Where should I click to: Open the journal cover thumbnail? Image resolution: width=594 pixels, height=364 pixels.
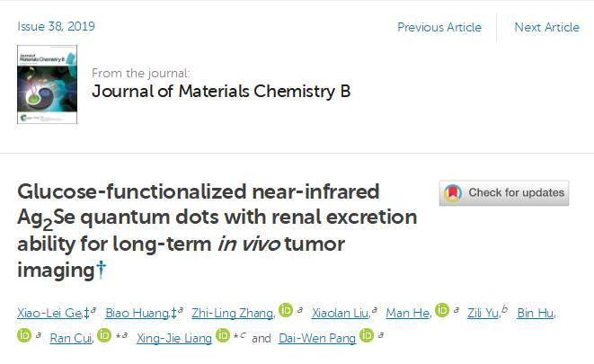pos(47,84)
